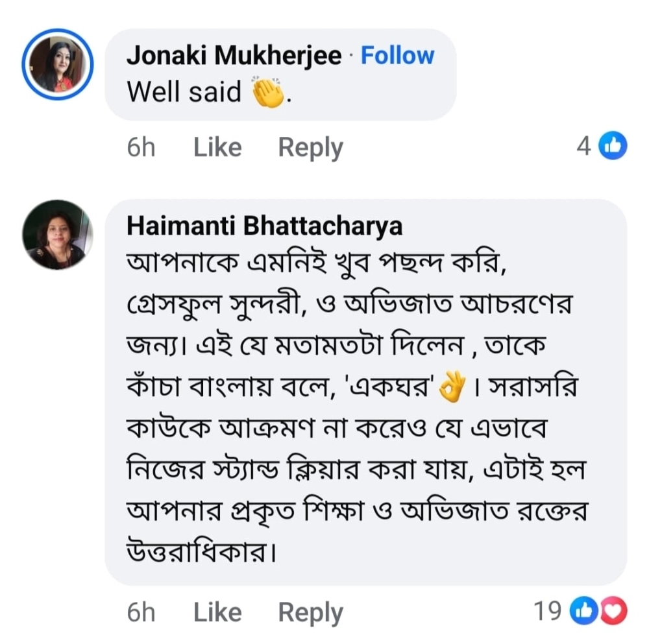Image resolution: width=649 pixels, height=644 pixels.
Task: Open Haimanti Bhattacharya's profile picture
Action: coord(58,235)
